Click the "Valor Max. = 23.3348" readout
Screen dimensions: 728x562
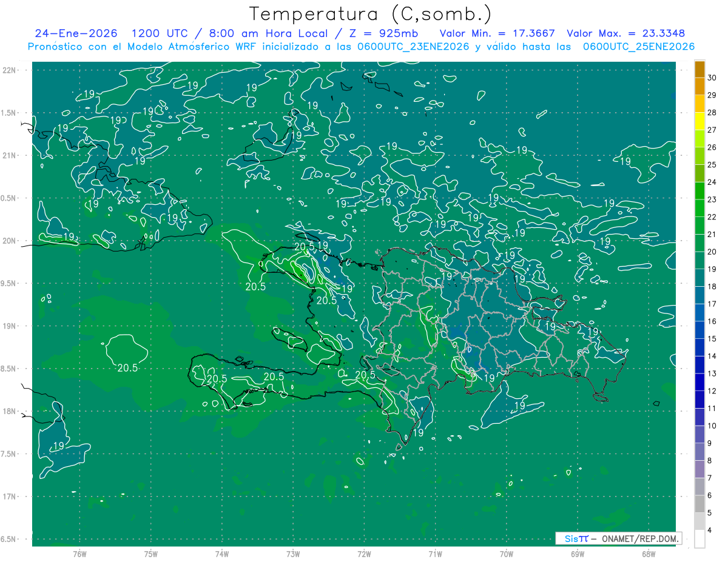(x=626, y=33)
